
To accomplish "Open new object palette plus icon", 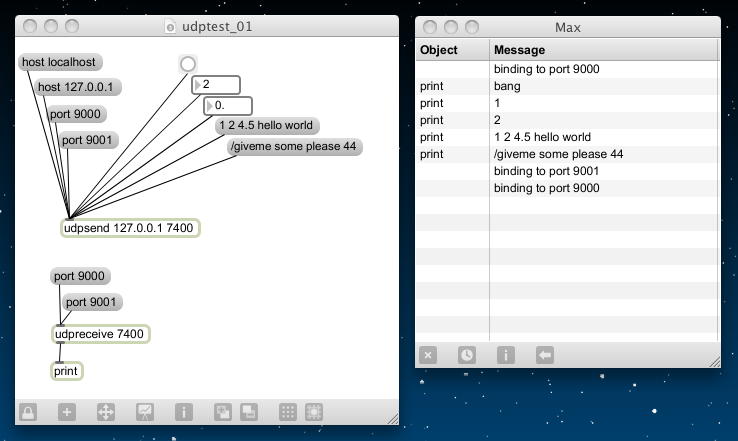I will coord(67,412).
